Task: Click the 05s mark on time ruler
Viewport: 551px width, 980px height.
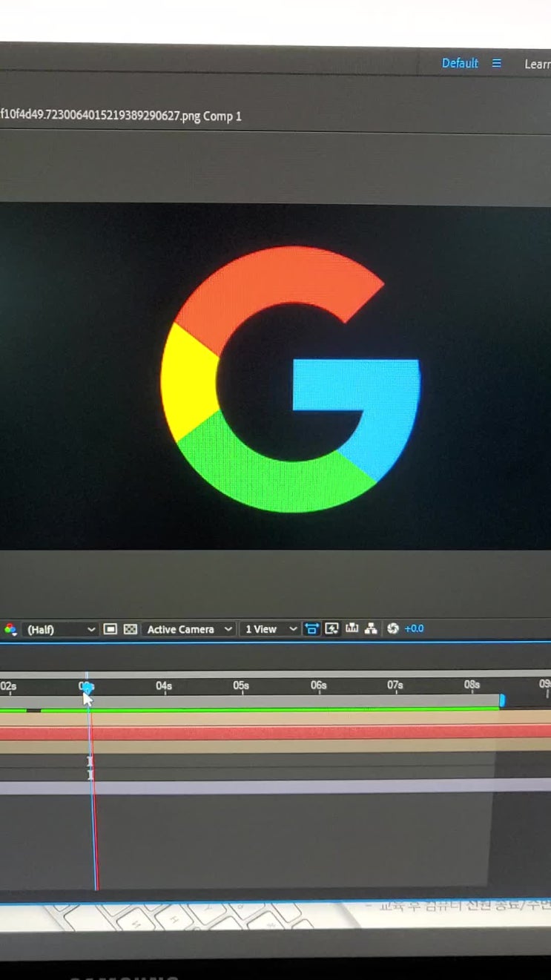Action: point(241,686)
